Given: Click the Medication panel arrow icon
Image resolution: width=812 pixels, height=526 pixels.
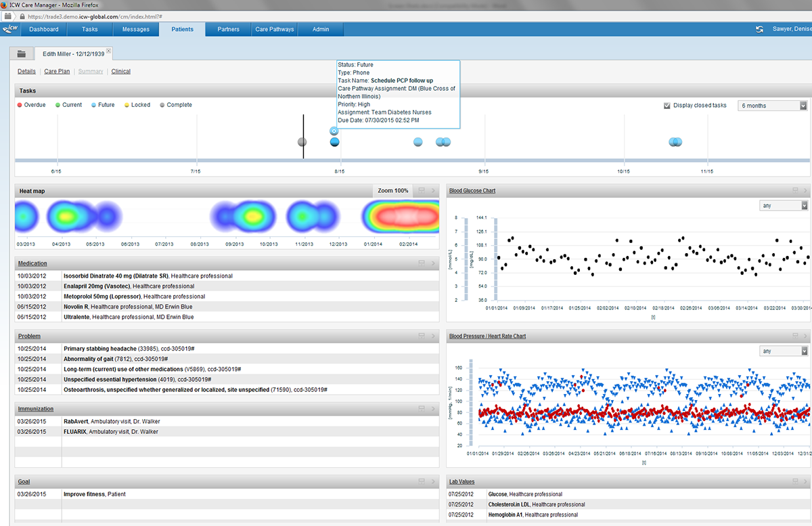Looking at the screenshot, I should coord(433,263).
